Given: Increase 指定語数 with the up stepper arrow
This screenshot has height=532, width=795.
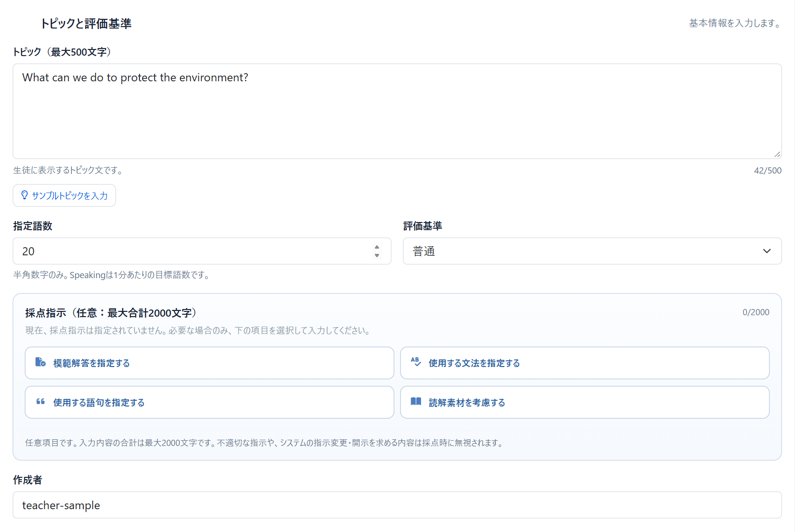Looking at the screenshot, I should [x=377, y=247].
